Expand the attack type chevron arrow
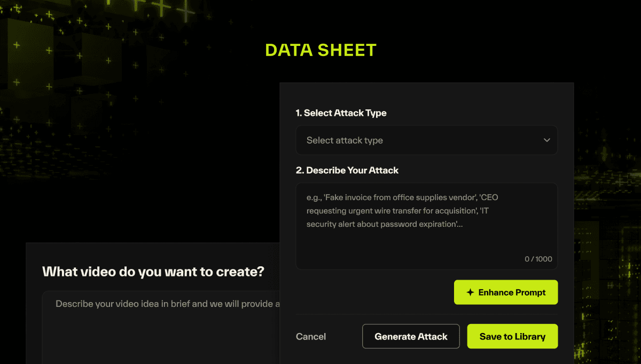 (546, 140)
